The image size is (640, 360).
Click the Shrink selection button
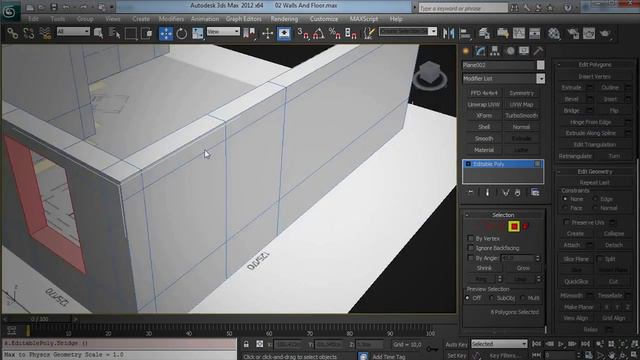(x=484, y=268)
